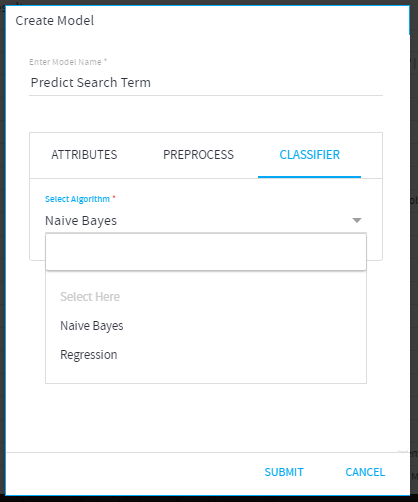Click the Predict Search Term model name field
Image resolution: width=418 pixels, height=502 pixels.
coord(206,83)
